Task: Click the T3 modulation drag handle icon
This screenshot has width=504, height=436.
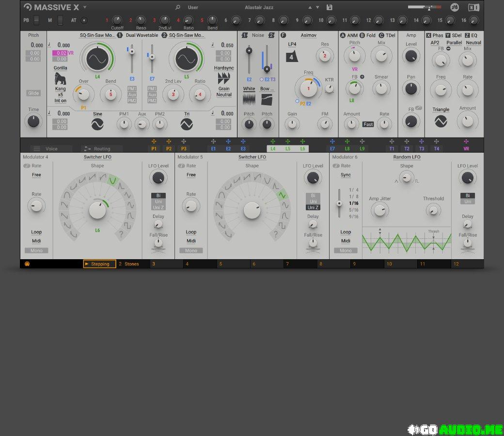Action: coord(422,141)
